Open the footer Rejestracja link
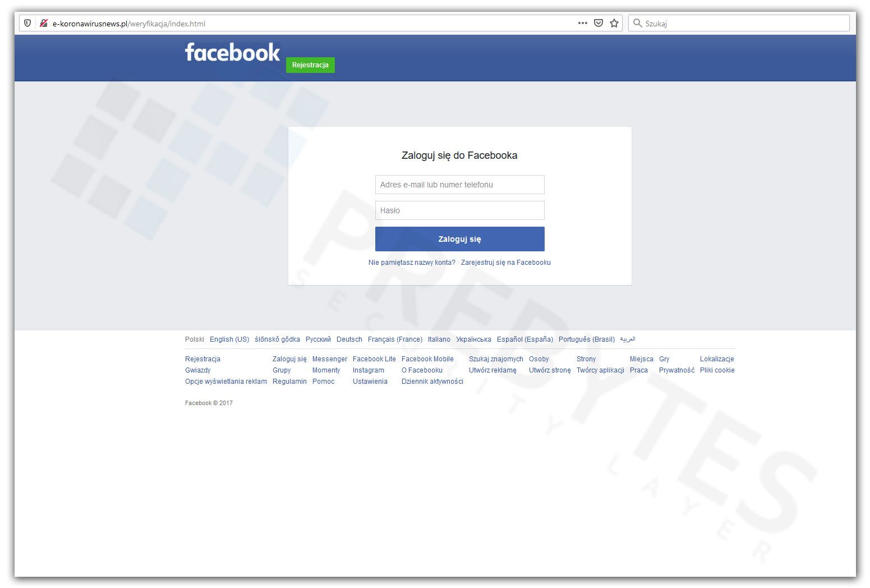870x588 pixels. click(x=202, y=359)
